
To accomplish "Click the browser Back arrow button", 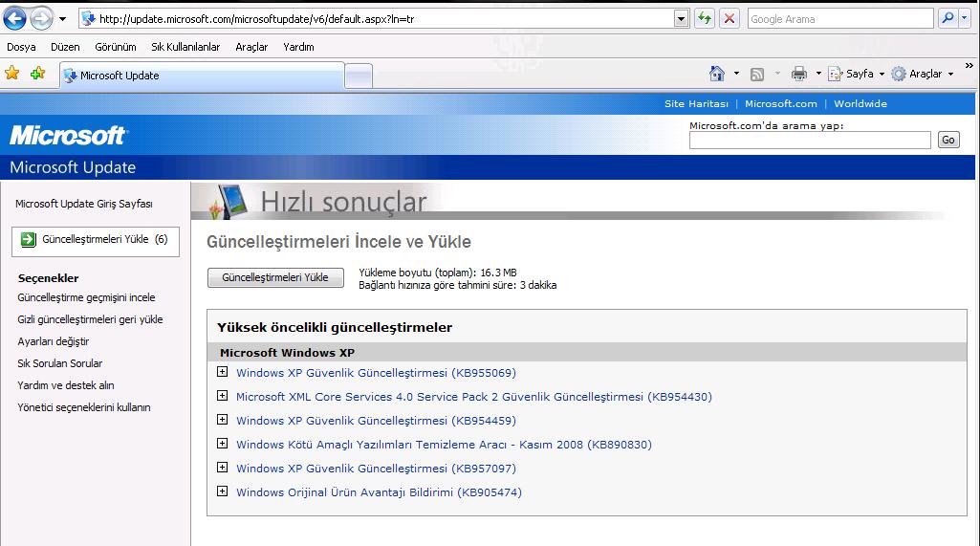I will [14, 18].
